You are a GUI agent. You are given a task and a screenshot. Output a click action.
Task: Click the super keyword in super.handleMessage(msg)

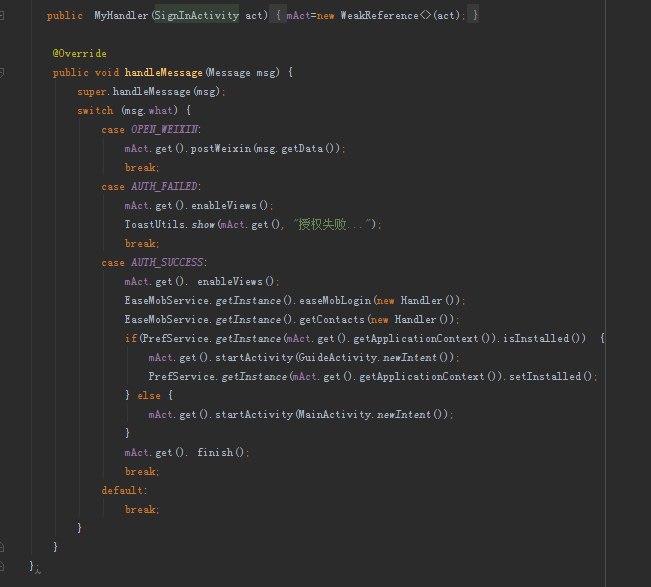tap(92, 92)
